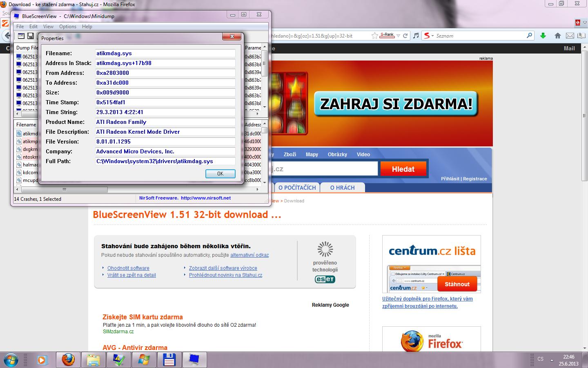Screen dimensions: 588x368
Task: Open Zobrazit další software výrobce link
Action: 223,268
